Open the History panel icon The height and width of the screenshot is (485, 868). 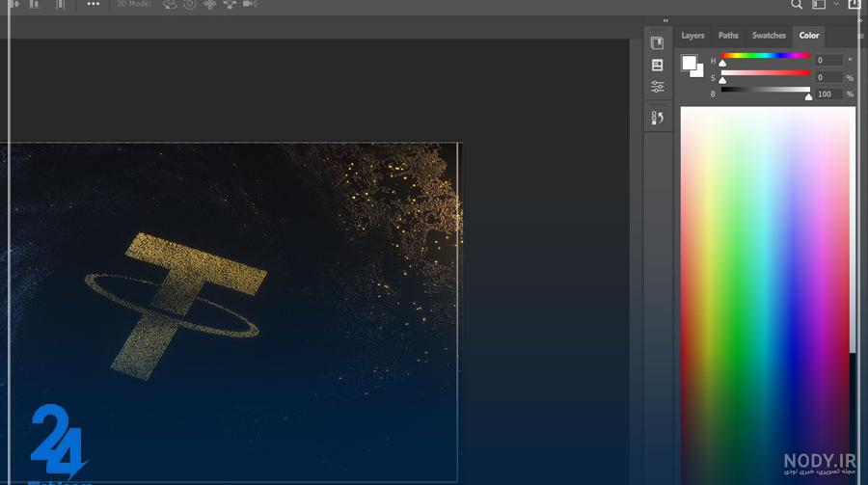tap(657, 118)
